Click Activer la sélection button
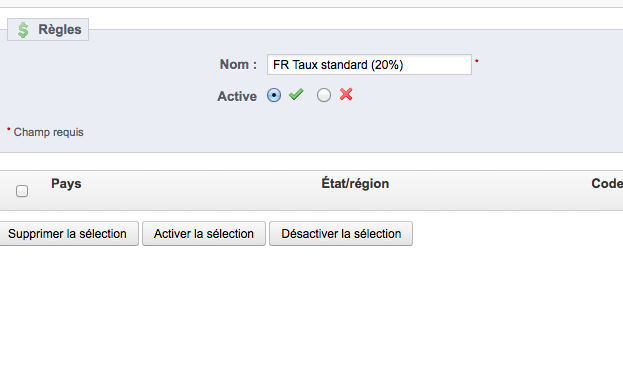623x377 pixels. (204, 234)
